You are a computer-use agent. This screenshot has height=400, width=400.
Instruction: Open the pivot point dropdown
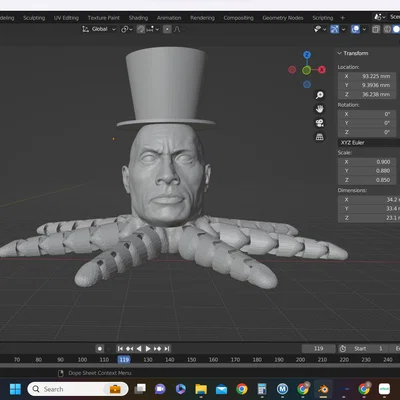click(127, 29)
